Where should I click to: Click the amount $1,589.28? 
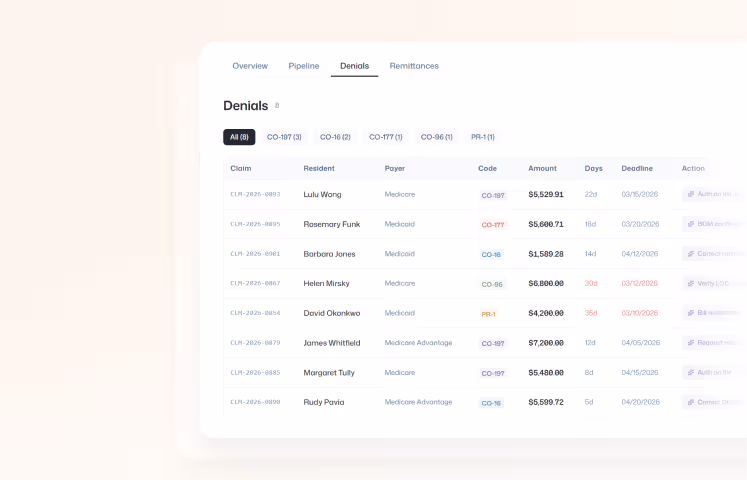546,254
